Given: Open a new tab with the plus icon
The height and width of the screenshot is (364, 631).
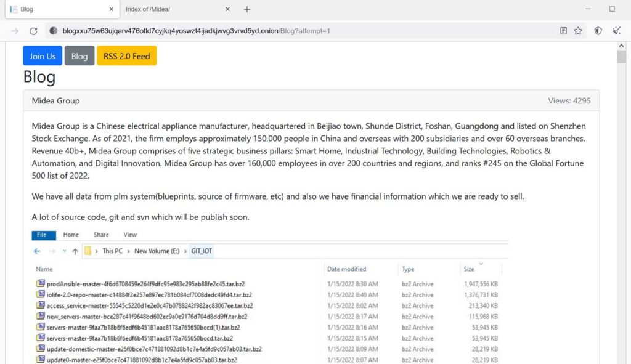Looking at the screenshot, I should [x=246, y=9].
